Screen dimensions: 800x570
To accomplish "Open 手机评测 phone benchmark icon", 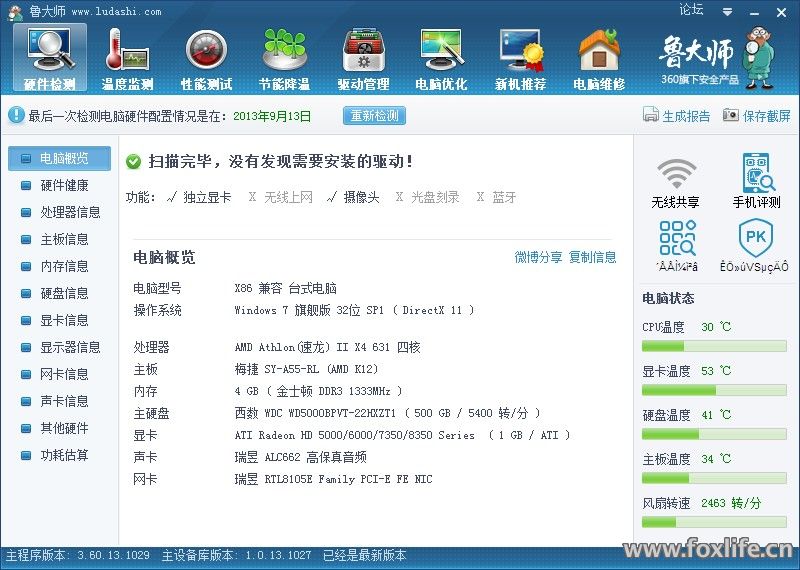I will [x=756, y=182].
